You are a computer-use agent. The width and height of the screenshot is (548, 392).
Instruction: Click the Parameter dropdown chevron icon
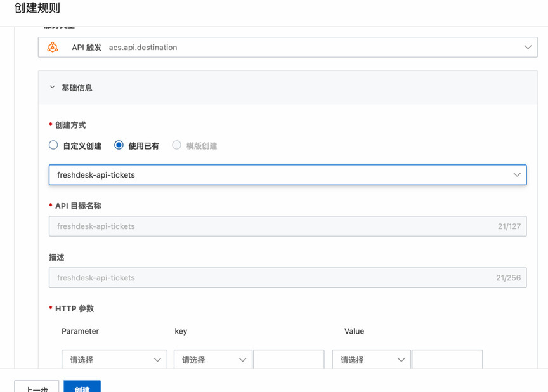pyautogui.click(x=157, y=360)
